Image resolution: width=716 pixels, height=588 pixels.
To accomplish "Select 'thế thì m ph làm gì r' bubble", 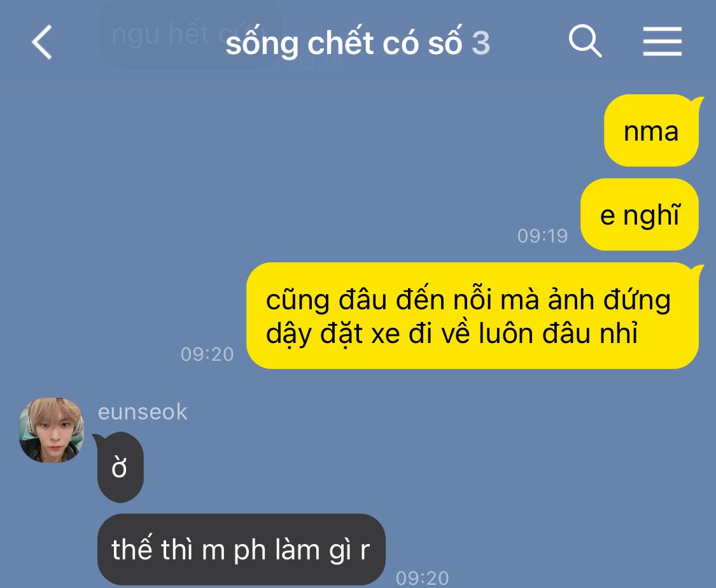I will tap(241, 549).
